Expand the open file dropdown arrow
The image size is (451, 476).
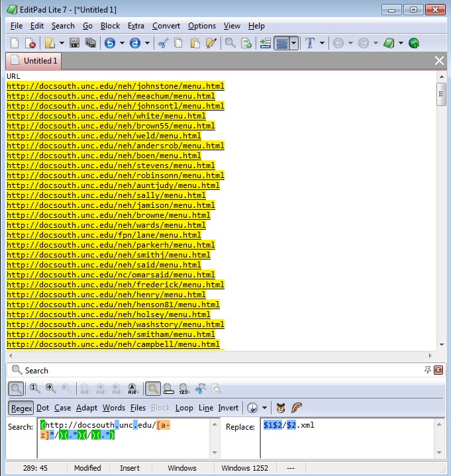[62, 43]
